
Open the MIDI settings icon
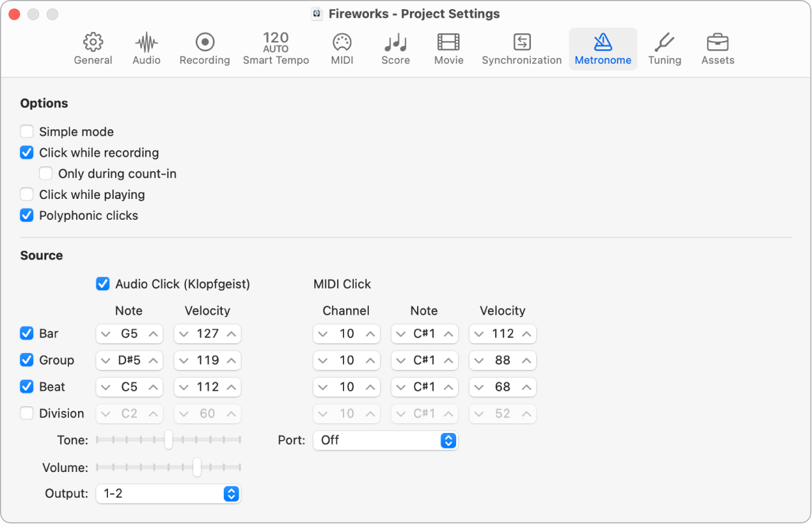(x=342, y=48)
